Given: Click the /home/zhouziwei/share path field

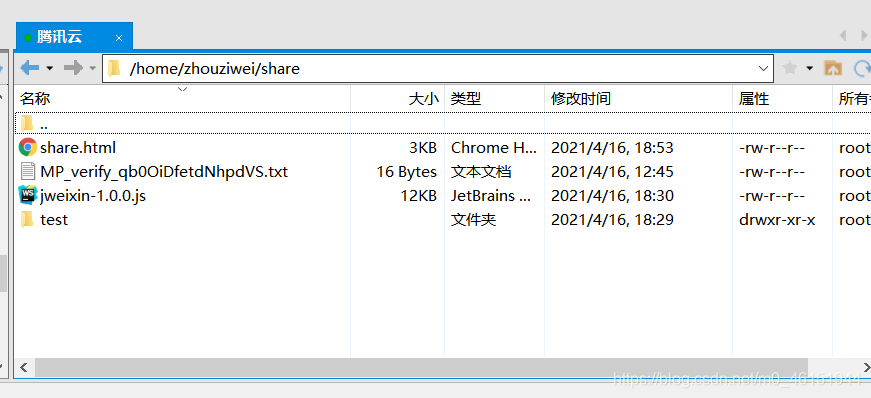Looking at the screenshot, I should point(438,68).
